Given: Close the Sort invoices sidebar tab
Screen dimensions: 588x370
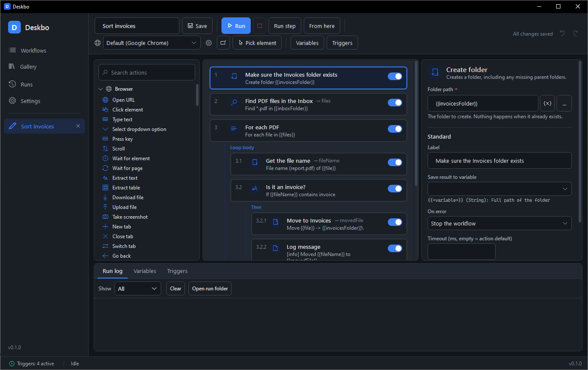Looking at the screenshot, I should (78, 126).
